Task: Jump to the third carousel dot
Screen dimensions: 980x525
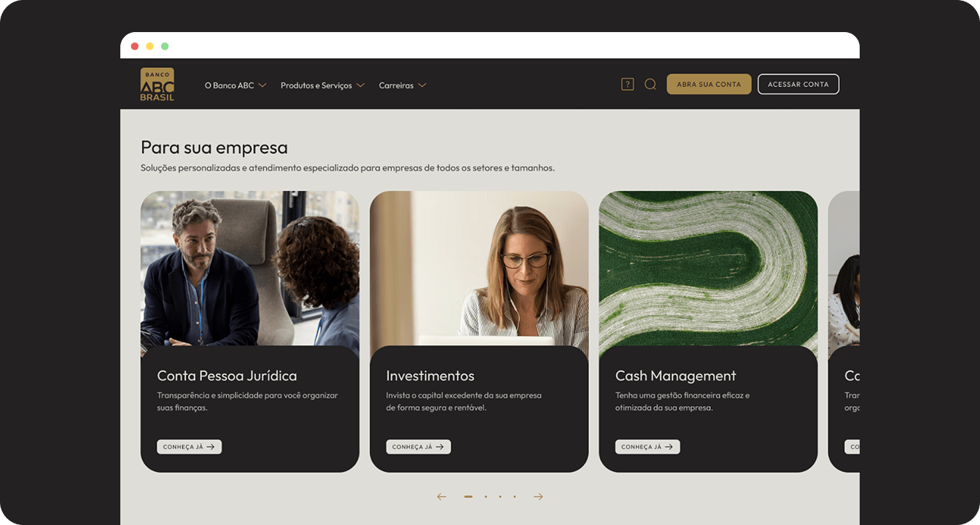Action: 500,497
